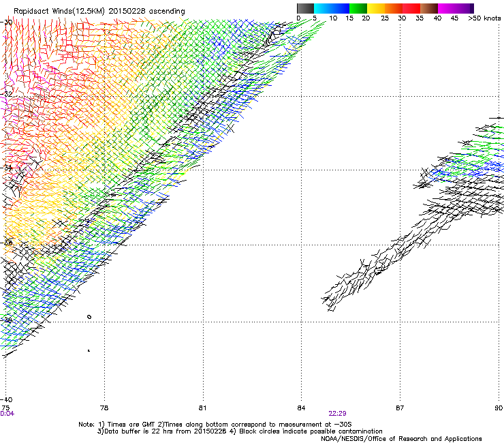
Task: Click the cyan 5 knots legend swatch
Action: (323, 8)
